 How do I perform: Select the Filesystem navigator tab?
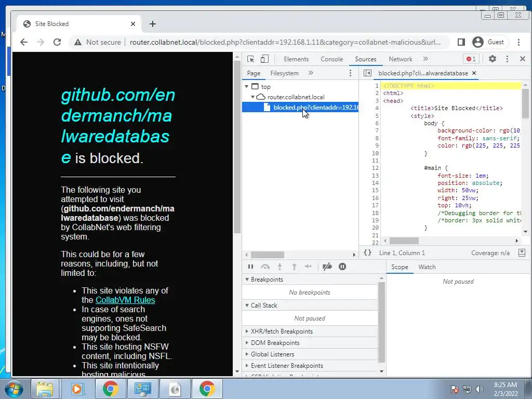[284, 73]
